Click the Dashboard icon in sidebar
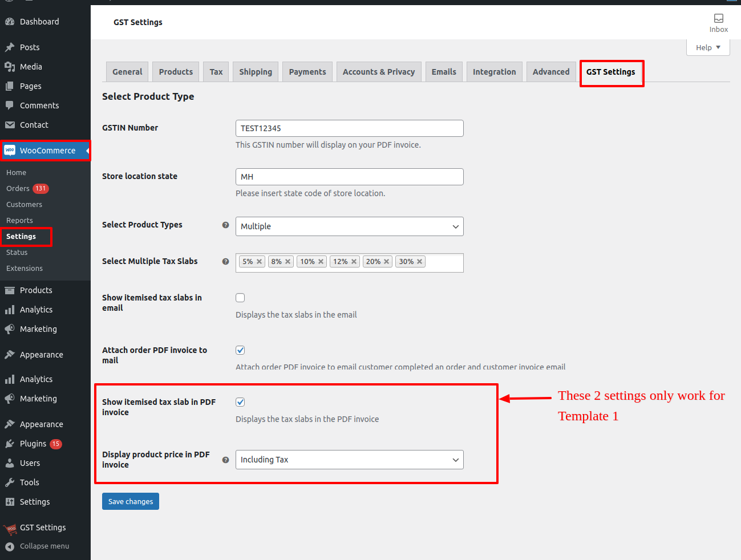The width and height of the screenshot is (741, 560). click(10, 22)
